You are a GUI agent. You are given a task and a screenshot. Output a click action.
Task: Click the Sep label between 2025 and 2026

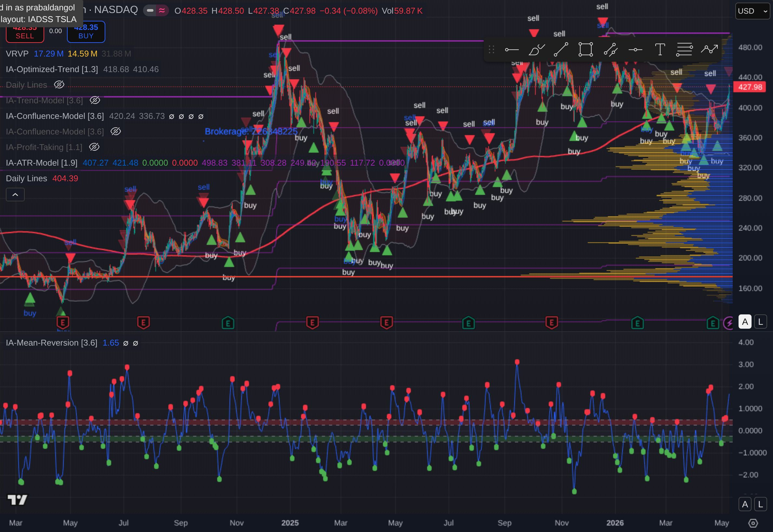click(504, 523)
